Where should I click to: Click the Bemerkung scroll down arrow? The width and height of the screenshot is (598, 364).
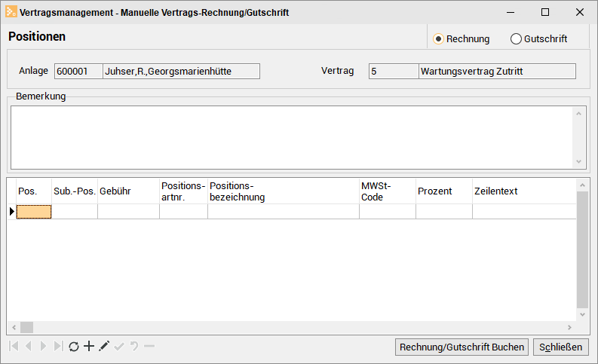578,161
